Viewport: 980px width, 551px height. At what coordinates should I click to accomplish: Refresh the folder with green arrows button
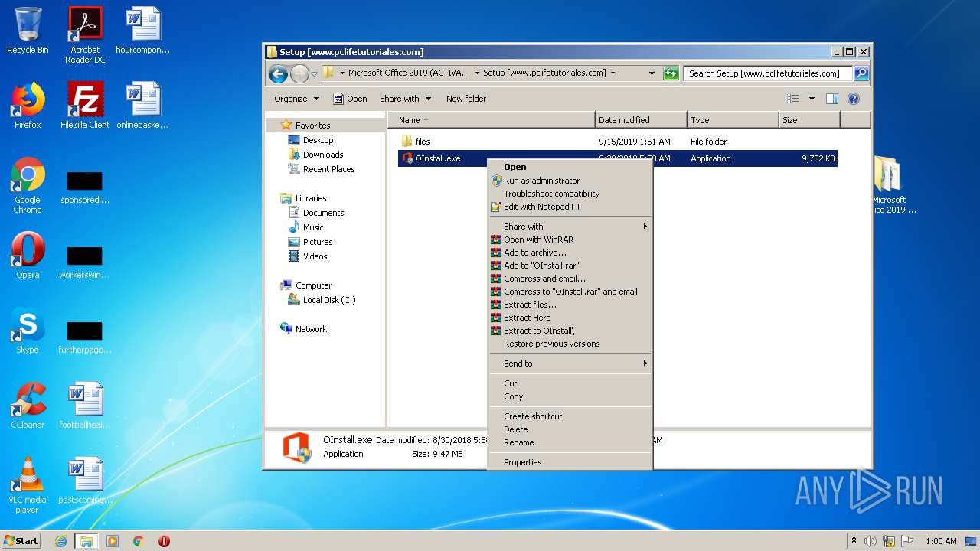pyautogui.click(x=671, y=73)
